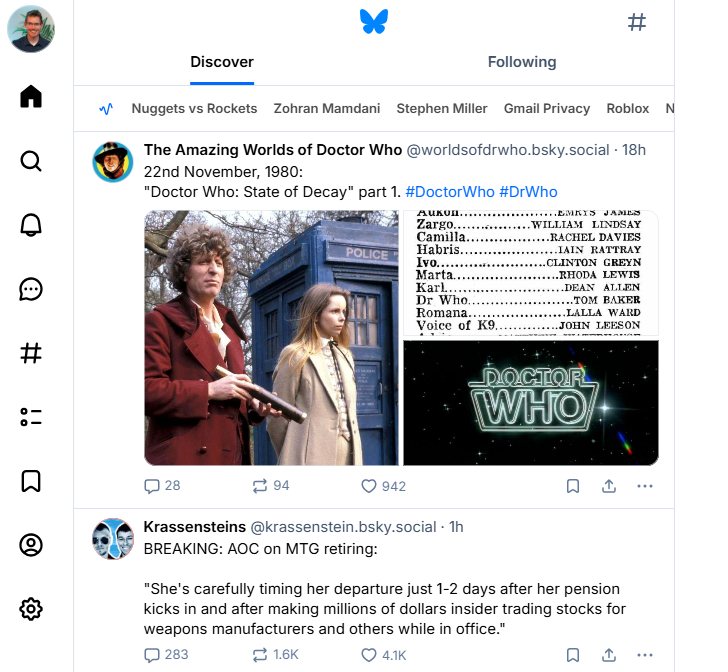Open Saved posts bookmark in sidebar
The height and width of the screenshot is (672, 728).
tap(31, 481)
